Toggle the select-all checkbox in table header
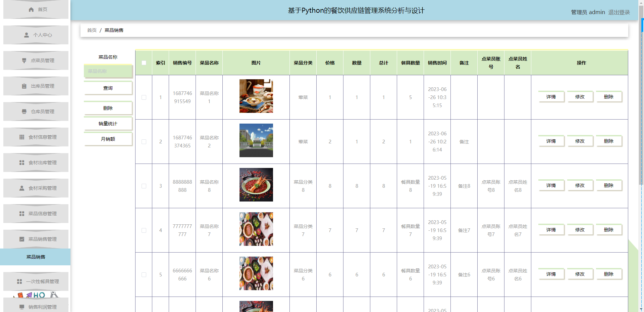This screenshot has height=312, width=644. 144,63
